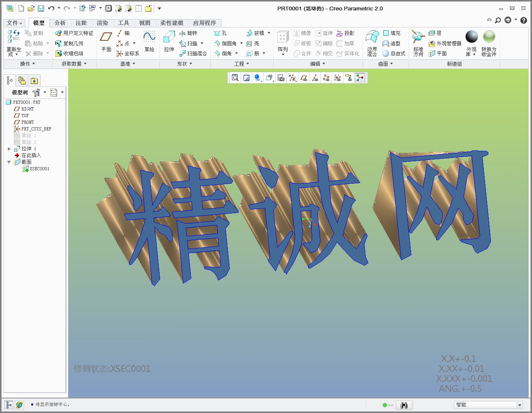This screenshot has height=413, width=532.
Task: Open the command search magnifier icon
Action: 498,20
